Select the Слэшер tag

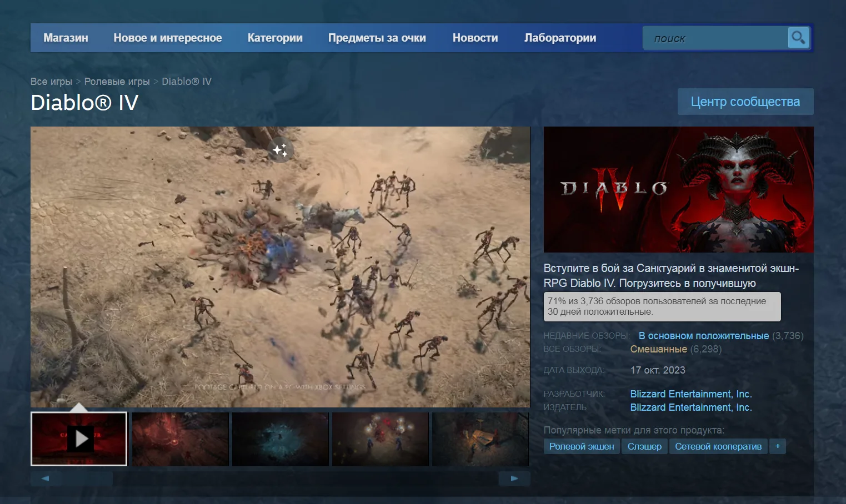click(644, 446)
